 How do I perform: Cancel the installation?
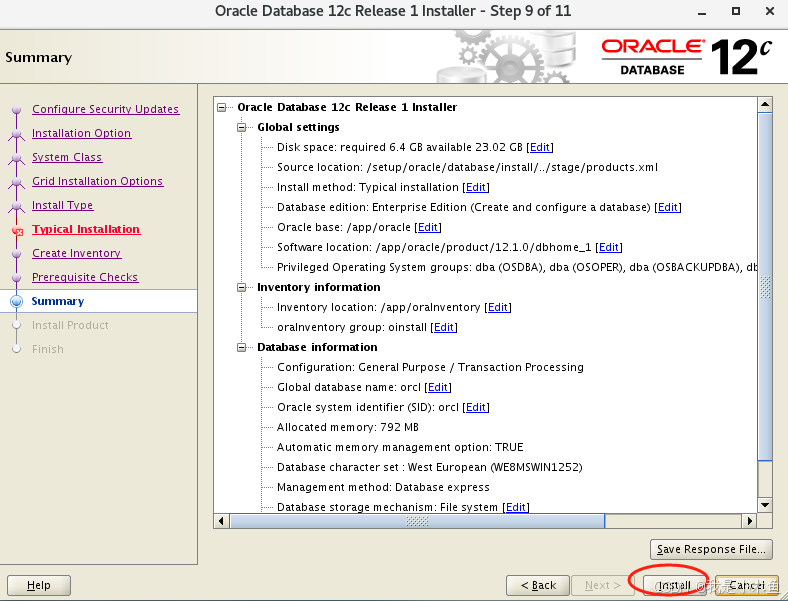pyautogui.click(x=746, y=585)
